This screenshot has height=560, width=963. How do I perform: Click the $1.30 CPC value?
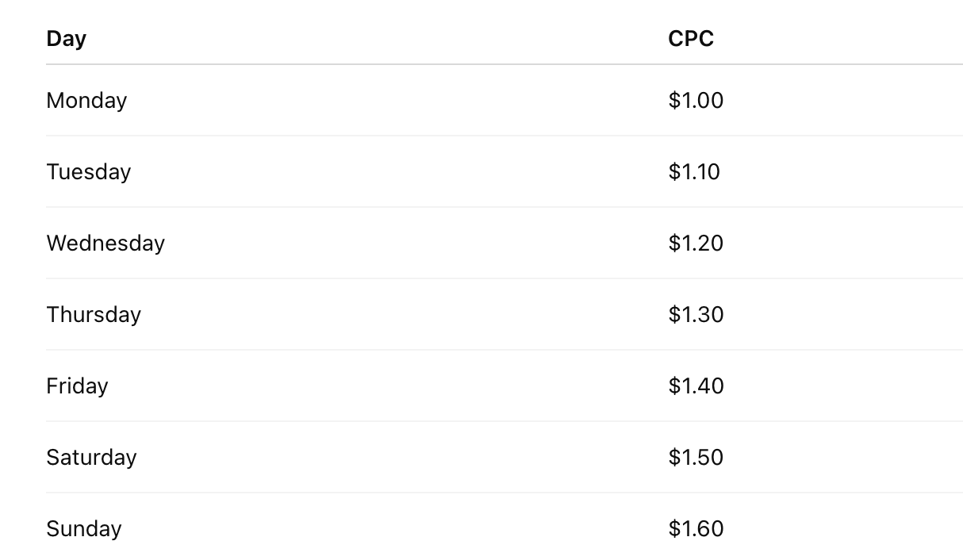pyautogui.click(x=696, y=315)
